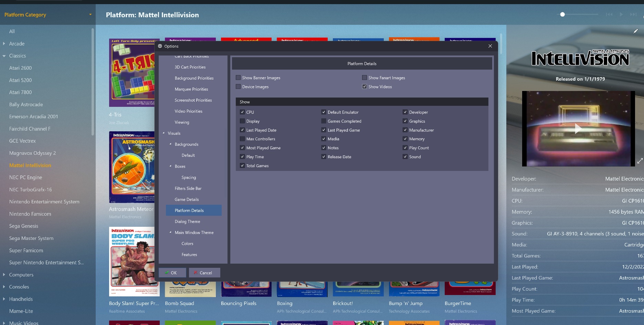Screen dimensions: 644x325
Task: Select Filters Side Bar option
Action: click(188, 189)
